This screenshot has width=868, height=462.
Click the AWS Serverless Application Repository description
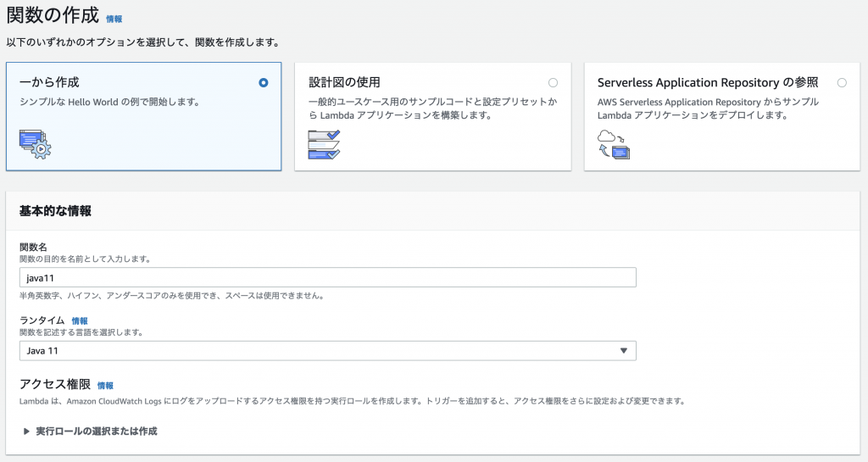(x=708, y=109)
